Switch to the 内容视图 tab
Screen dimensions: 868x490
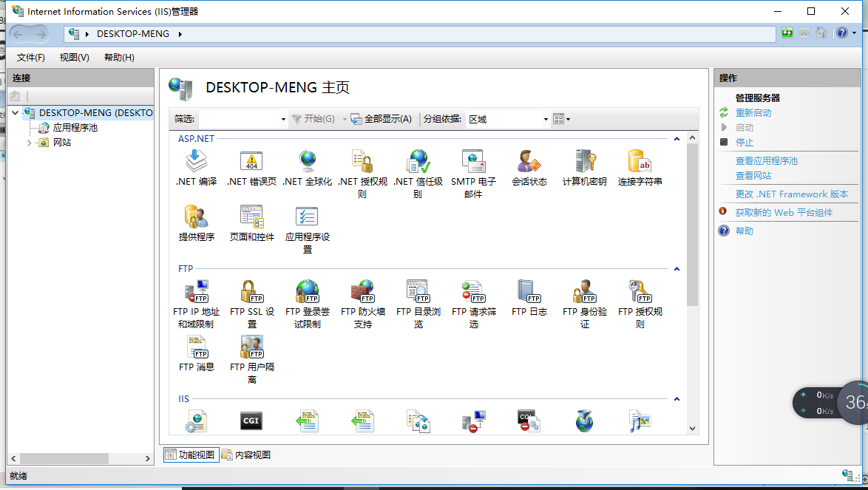point(246,454)
